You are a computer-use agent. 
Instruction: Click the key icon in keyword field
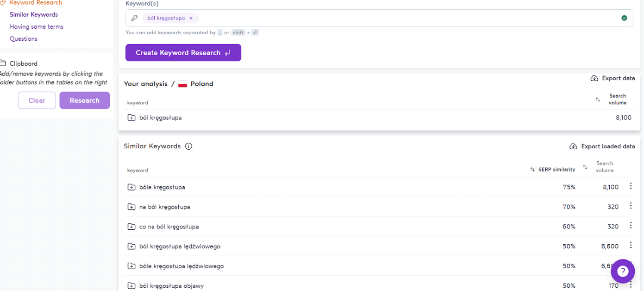(x=134, y=18)
